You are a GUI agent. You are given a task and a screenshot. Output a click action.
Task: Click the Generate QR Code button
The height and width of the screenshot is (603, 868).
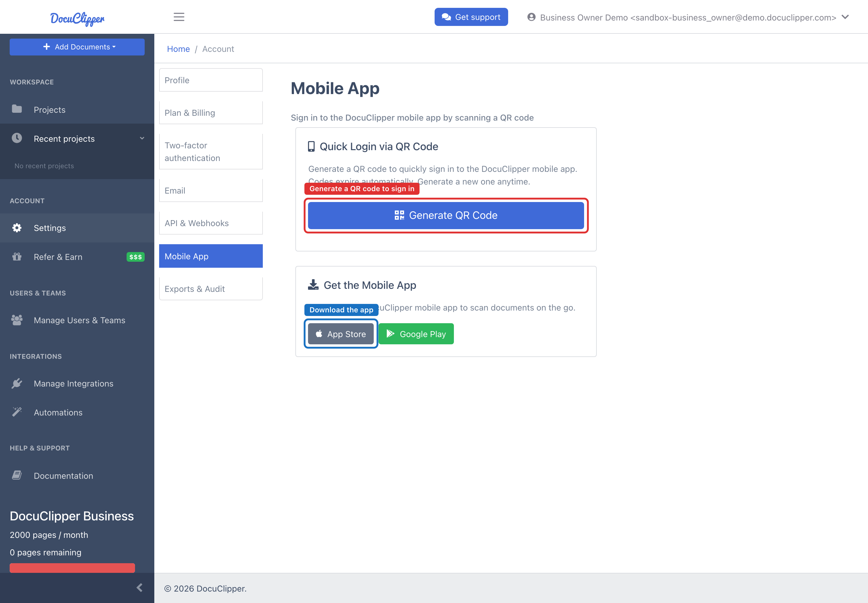click(446, 215)
